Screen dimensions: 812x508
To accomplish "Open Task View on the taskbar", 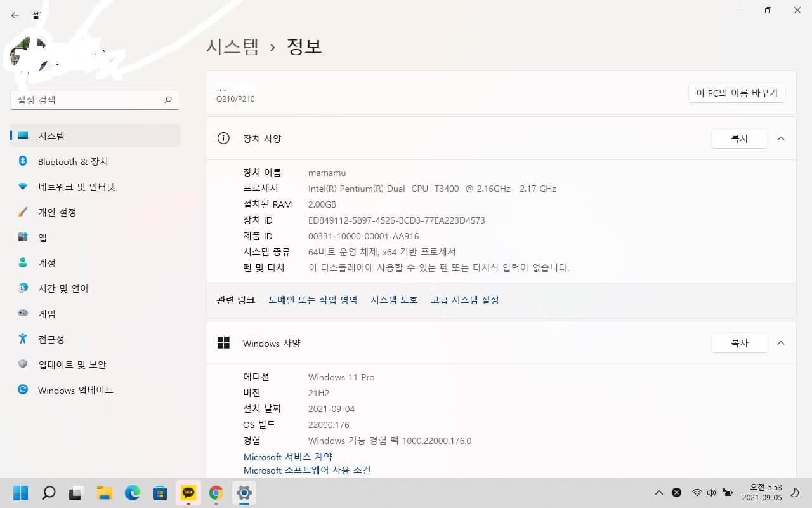I will point(77,492).
